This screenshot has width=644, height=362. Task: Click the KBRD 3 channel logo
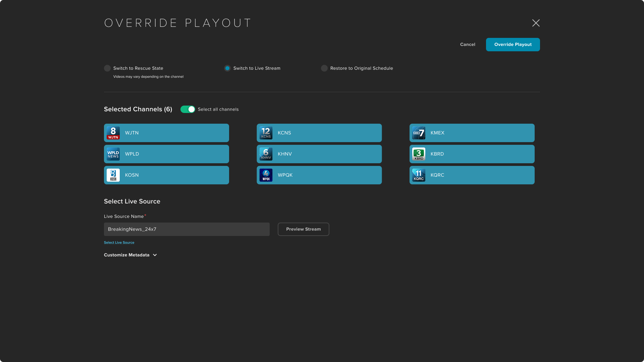point(419,154)
